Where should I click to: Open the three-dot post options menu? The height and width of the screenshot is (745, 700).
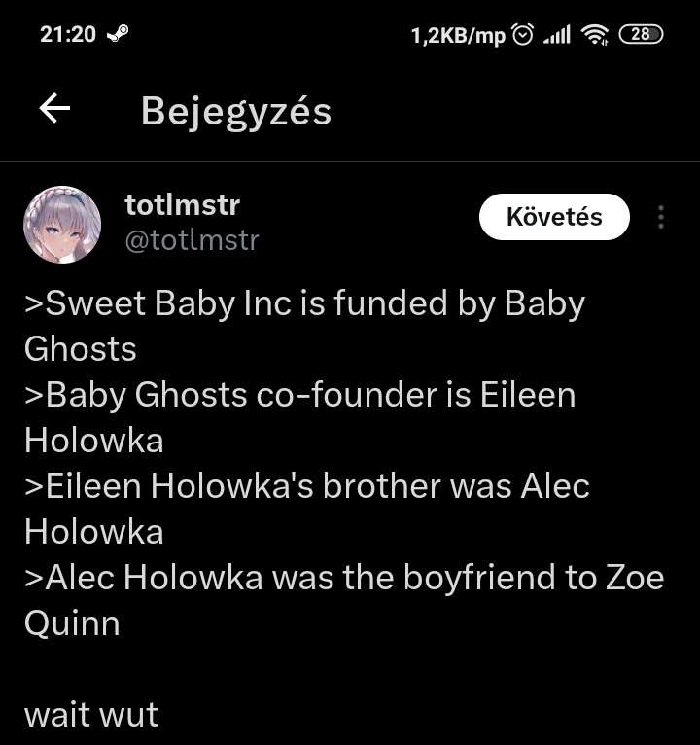661,217
